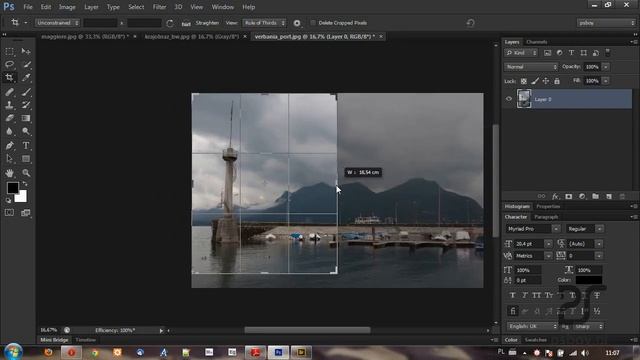Turn layer filtering on or off

(x=608, y=52)
